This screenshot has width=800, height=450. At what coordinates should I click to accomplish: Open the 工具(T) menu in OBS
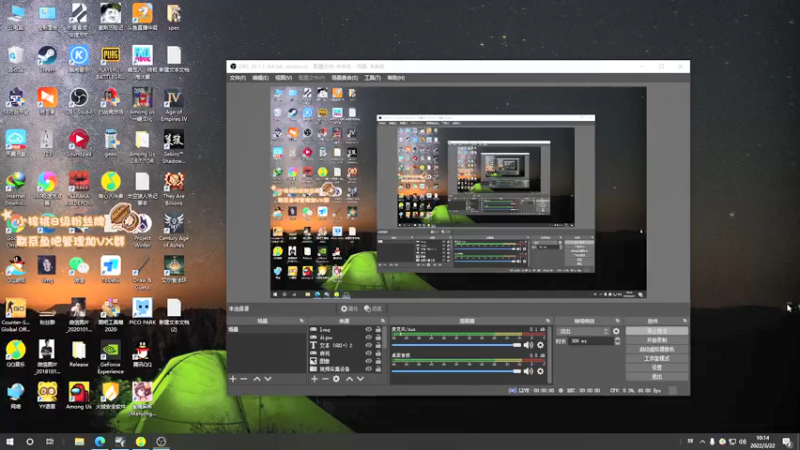pos(372,78)
